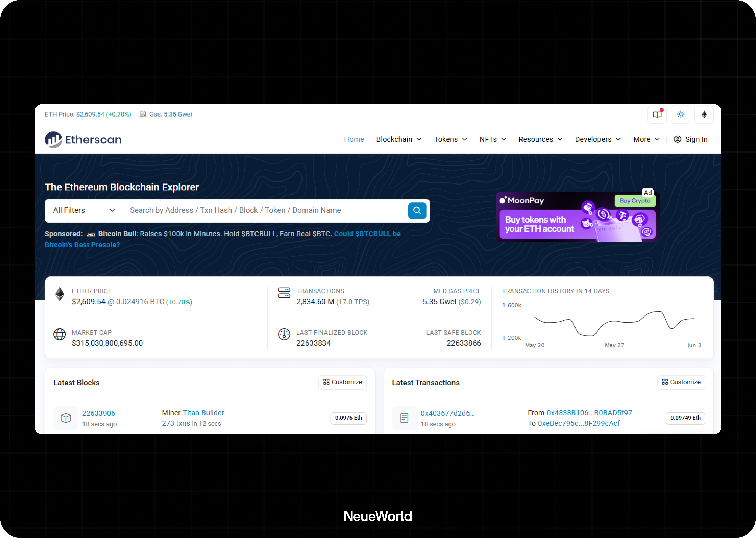
Task: Open From address 0x4838B106...B0BAD5f97
Action: coord(589,413)
